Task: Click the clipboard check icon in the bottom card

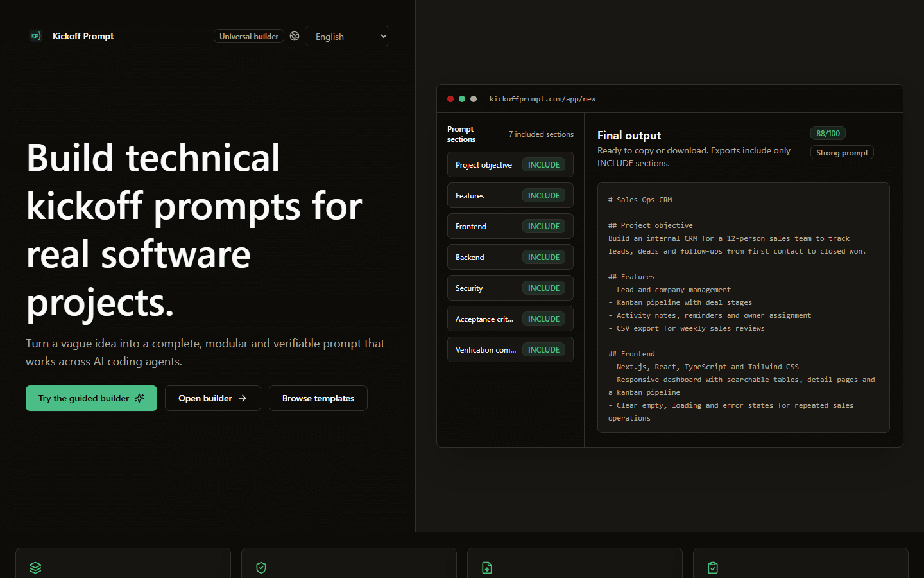Action: (x=713, y=568)
